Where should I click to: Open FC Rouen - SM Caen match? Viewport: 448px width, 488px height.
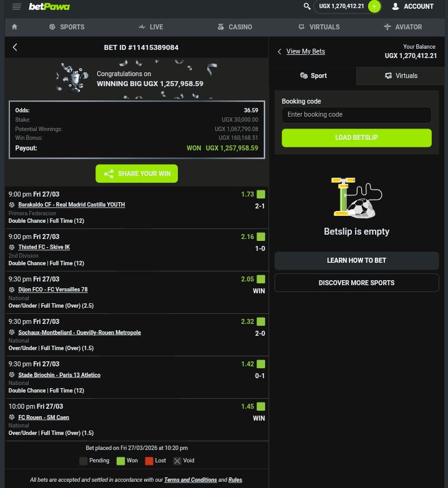click(x=44, y=417)
